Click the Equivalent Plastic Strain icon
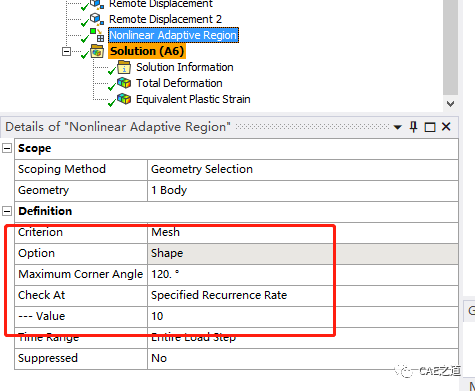 (124, 99)
